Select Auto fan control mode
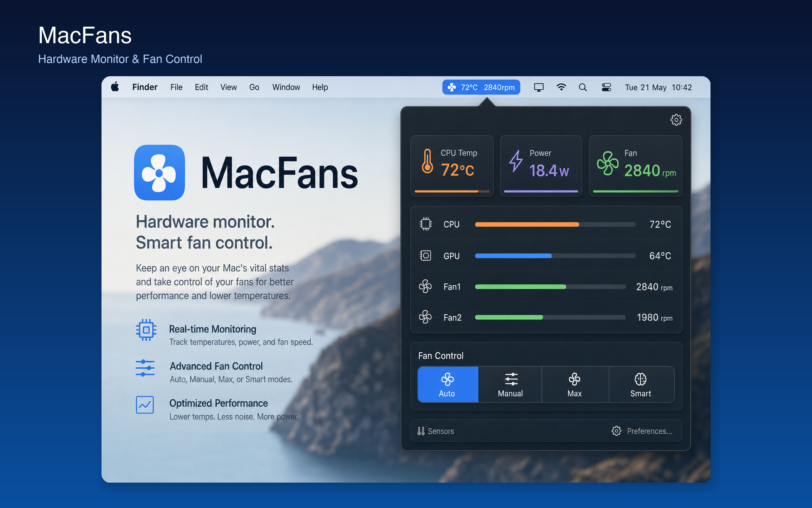 [448, 384]
